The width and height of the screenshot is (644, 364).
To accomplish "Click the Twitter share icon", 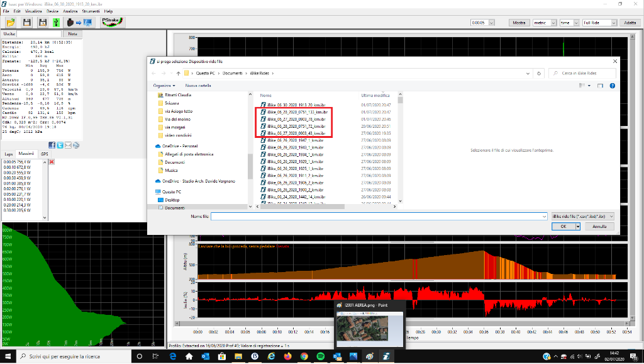I will [x=60, y=145].
